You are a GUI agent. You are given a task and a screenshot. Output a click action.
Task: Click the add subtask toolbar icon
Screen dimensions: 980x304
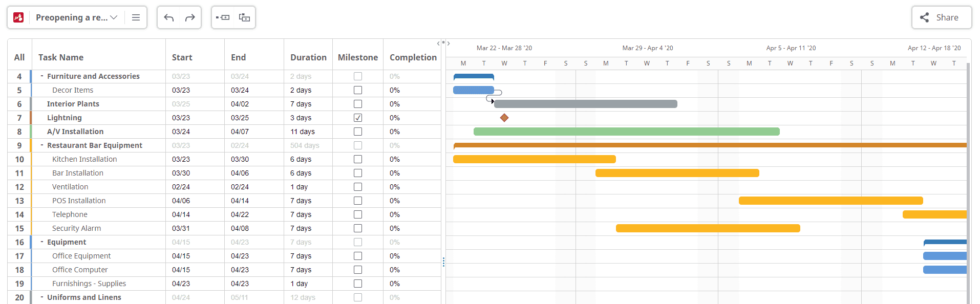(x=244, y=17)
